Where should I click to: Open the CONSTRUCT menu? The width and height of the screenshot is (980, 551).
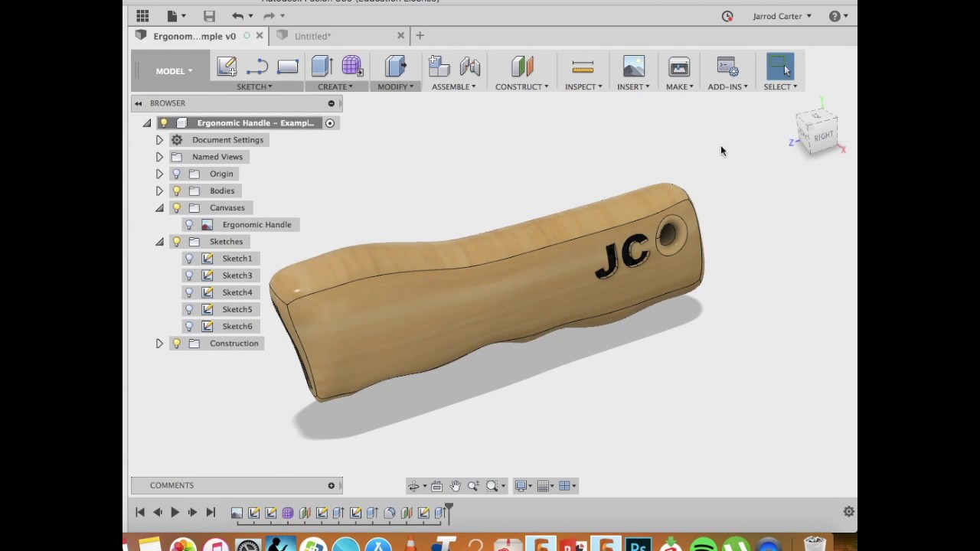[x=521, y=86]
